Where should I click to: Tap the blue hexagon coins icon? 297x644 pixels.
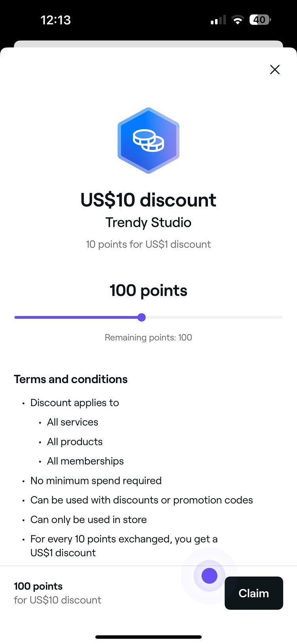click(x=148, y=140)
